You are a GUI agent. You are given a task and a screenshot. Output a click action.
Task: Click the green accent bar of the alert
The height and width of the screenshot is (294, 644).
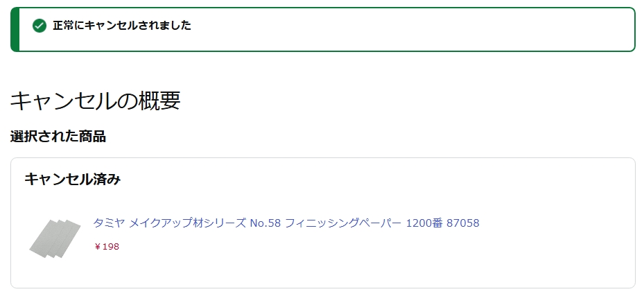tap(15, 30)
